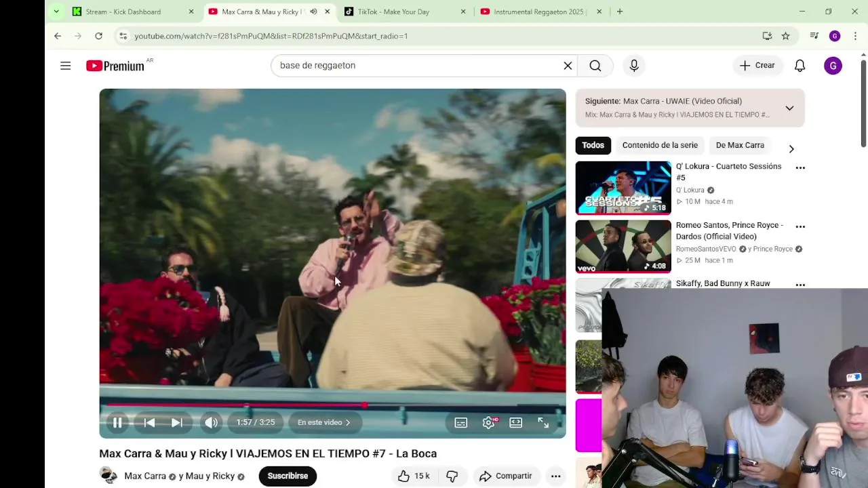Open the 'En este video' chapters chip
The height and width of the screenshot is (488, 868).
pos(324,422)
